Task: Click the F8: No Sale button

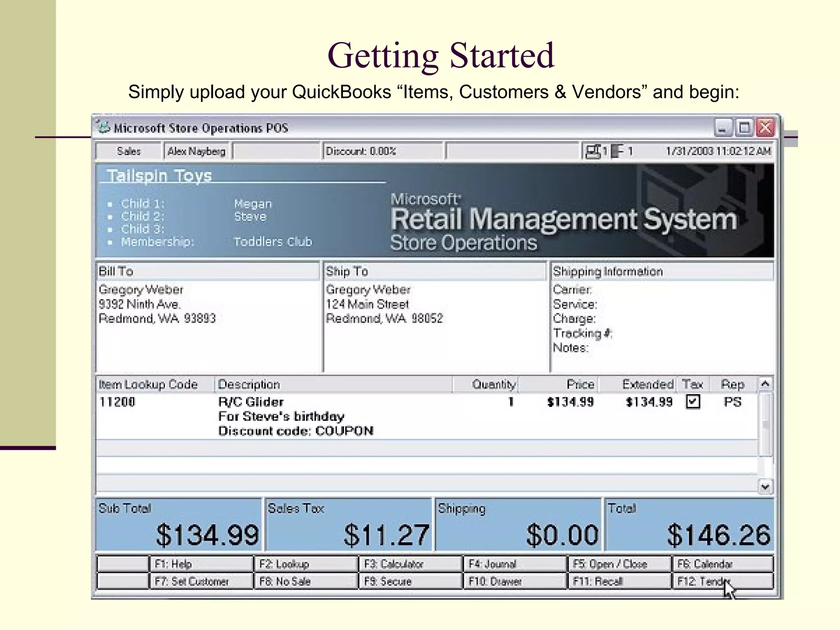Action: tap(306, 581)
